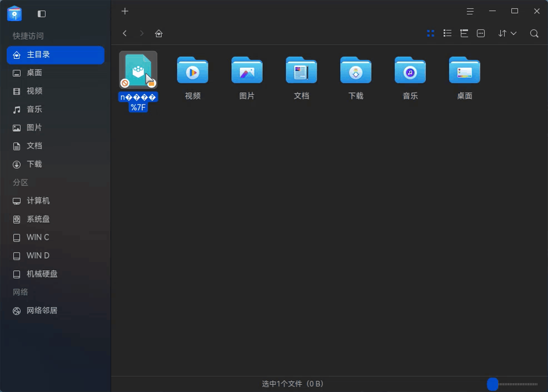Go forward with the right arrow

[142, 33]
